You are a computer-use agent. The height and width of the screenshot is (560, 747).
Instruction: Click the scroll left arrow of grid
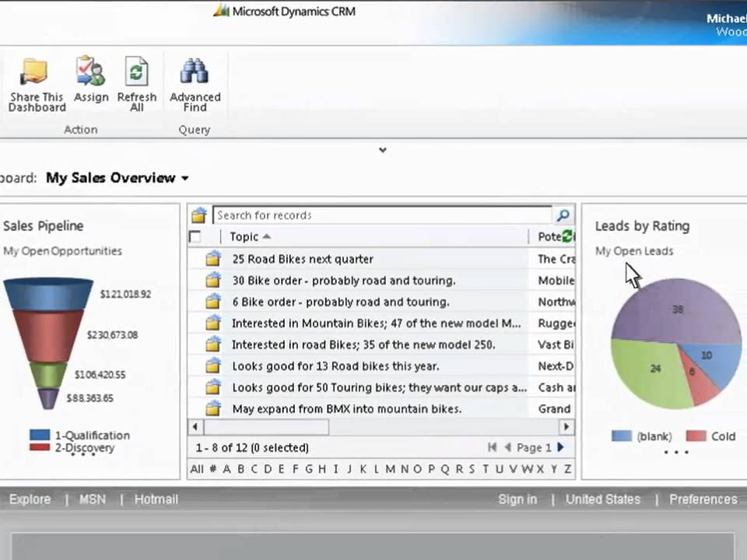click(195, 427)
